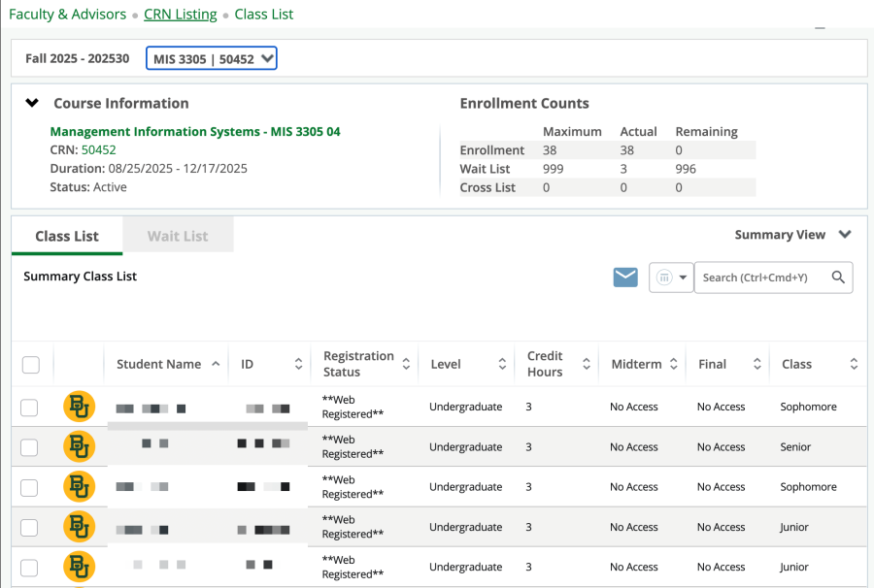Select the last Junior student's checkbox
This screenshot has height=588, width=874.
tap(29, 568)
